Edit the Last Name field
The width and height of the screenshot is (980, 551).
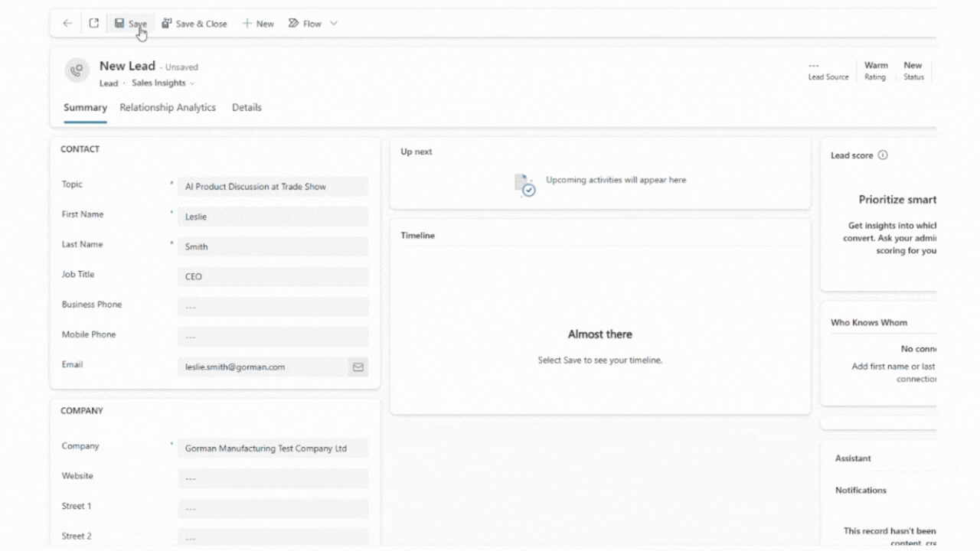273,246
